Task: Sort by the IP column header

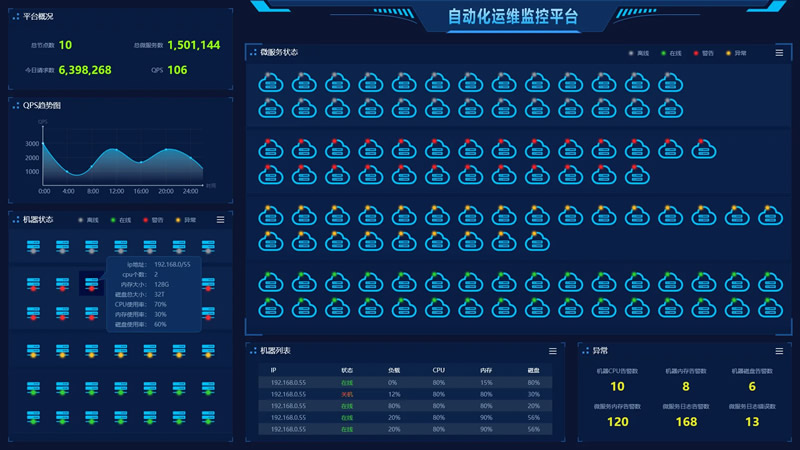Action: 273,370
